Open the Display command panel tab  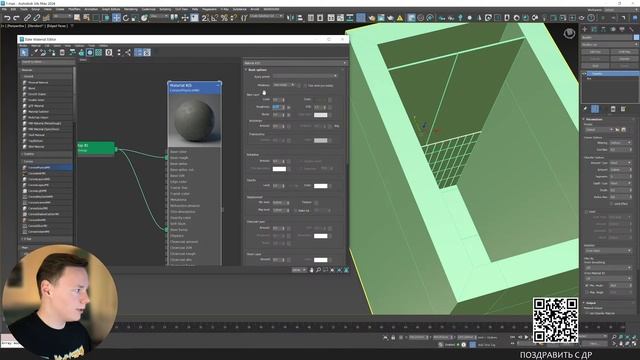click(622, 29)
